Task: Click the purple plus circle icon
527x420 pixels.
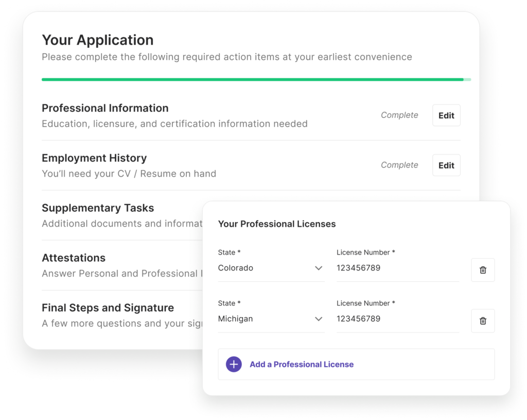Action: (234, 364)
